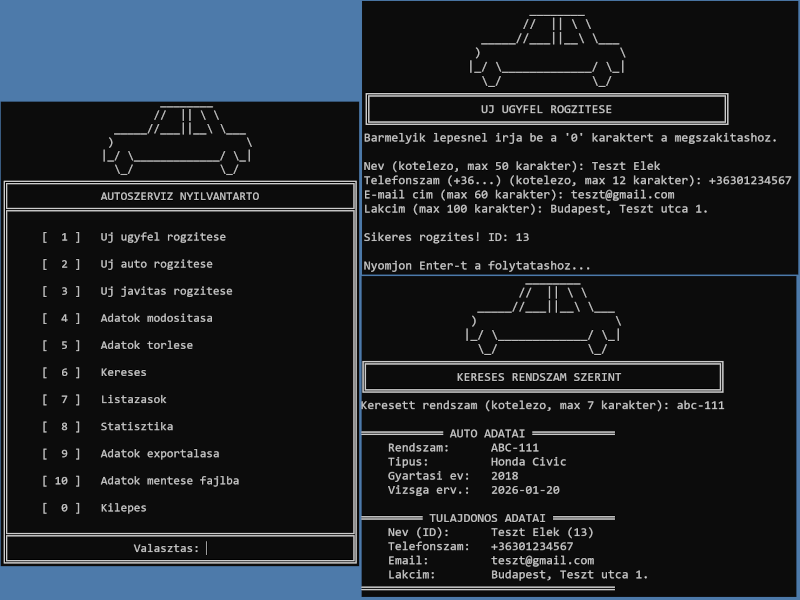The width and height of the screenshot is (800, 600).
Task: Pick menu option 5 Adatok torlese
Action: [x=146, y=346]
